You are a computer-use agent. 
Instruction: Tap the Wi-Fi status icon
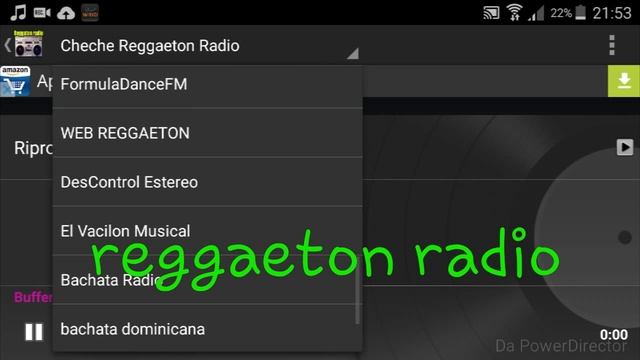(515, 13)
